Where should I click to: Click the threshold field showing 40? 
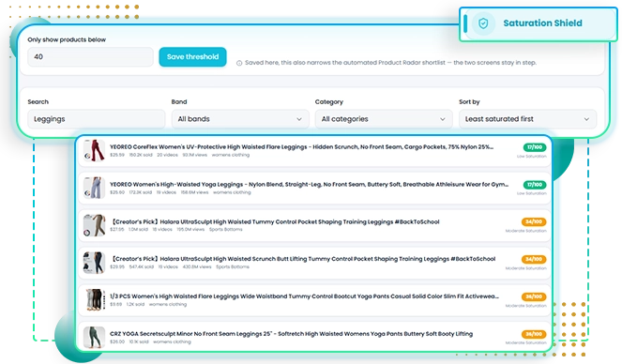(90, 56)
